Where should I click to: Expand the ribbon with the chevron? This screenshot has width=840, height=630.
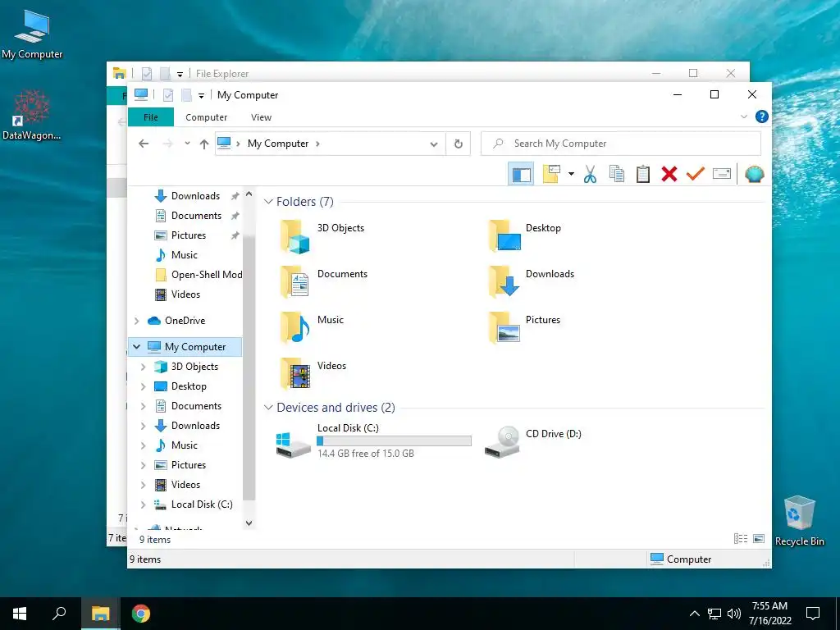coord(743,116)
